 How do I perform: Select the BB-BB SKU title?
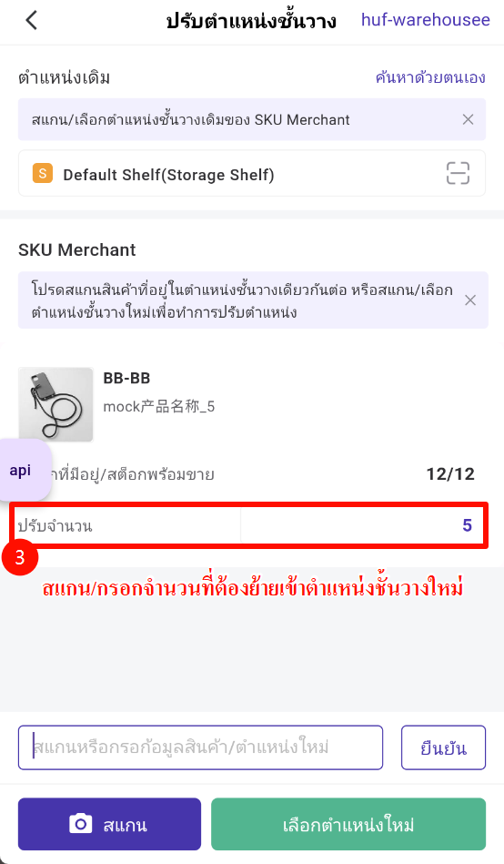(x=126, y=378)
